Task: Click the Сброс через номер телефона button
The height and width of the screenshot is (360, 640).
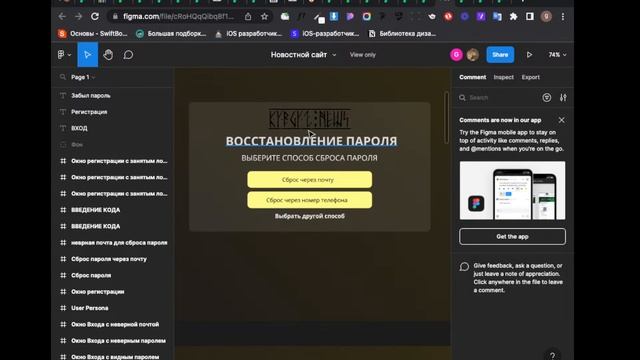Action: (x=309, y=200)
